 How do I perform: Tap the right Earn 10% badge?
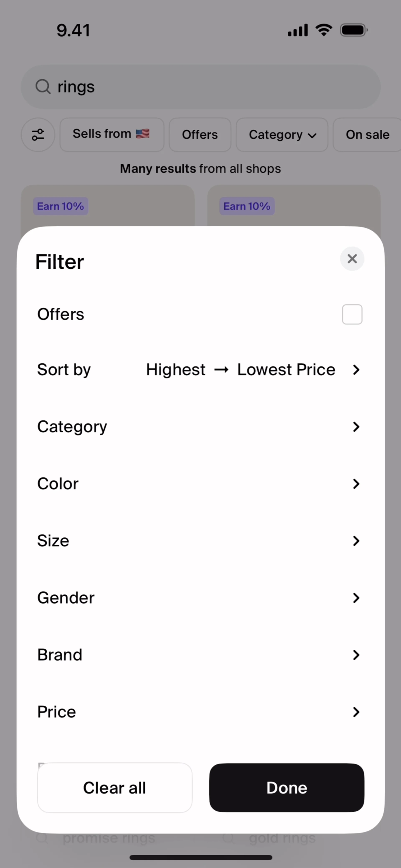[247, 206]
